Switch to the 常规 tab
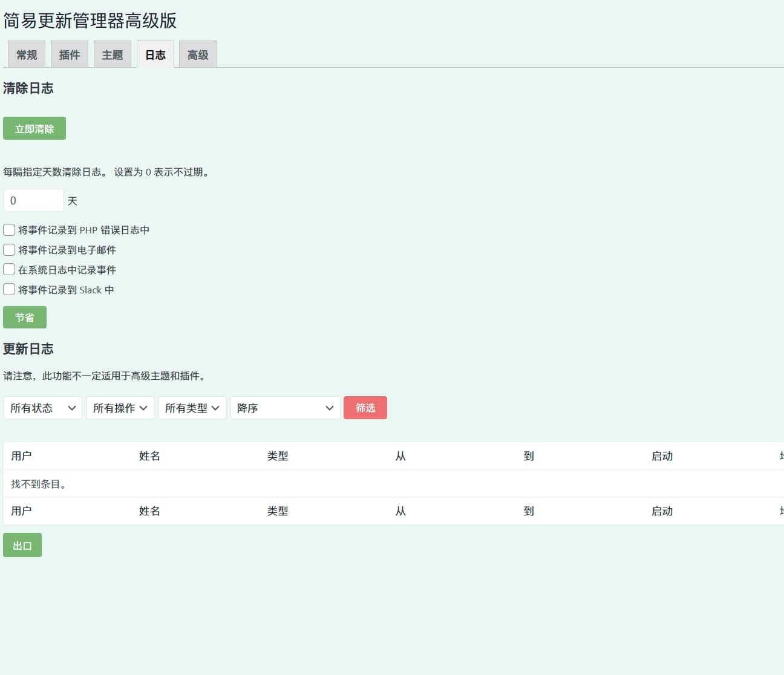The height and width of the screenshot is (675, 784). [27, 54]
